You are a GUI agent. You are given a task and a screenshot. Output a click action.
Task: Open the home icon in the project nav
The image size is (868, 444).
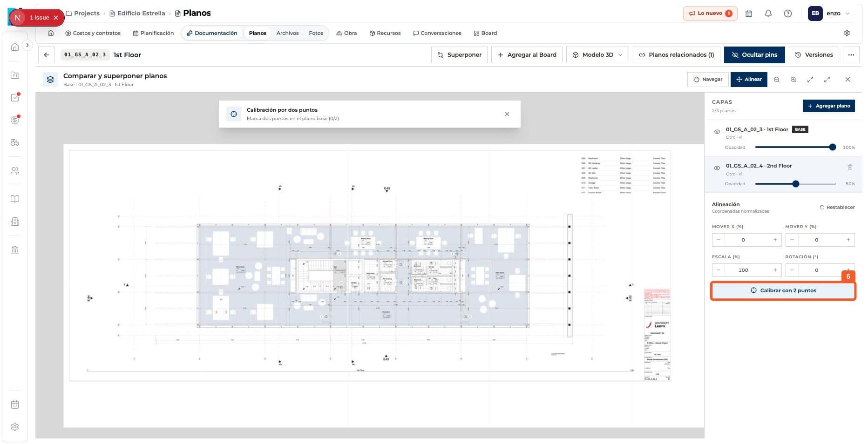(x=51, y=33)
